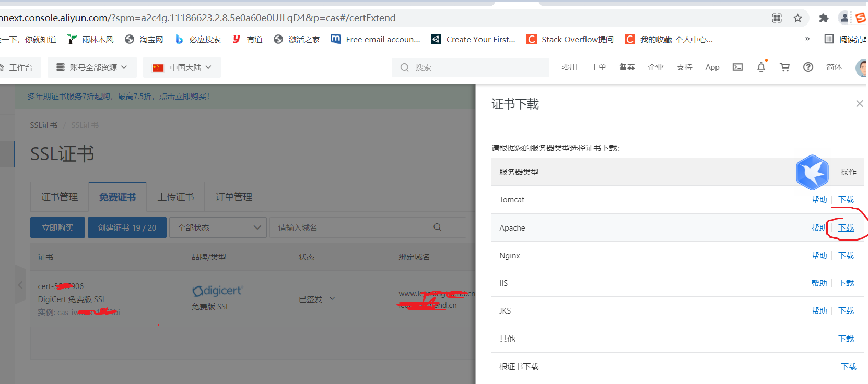Open the 淘宝网 bookmark

(144, 39)
